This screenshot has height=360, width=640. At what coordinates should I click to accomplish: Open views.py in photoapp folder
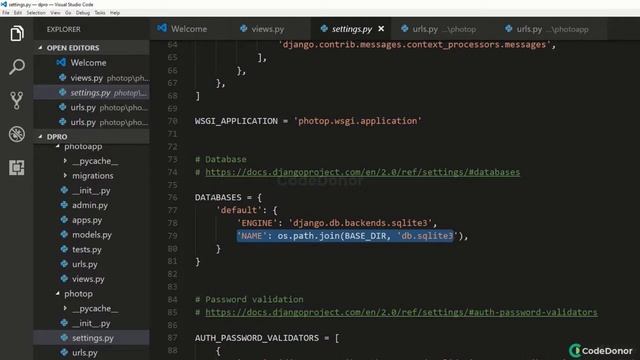(x=91, y=279)
